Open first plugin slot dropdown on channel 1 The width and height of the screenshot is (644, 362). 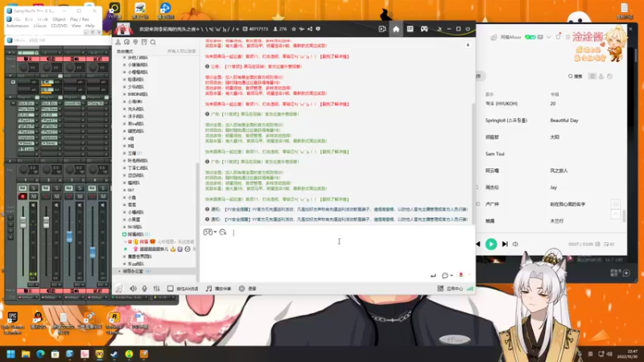[36, 104]
